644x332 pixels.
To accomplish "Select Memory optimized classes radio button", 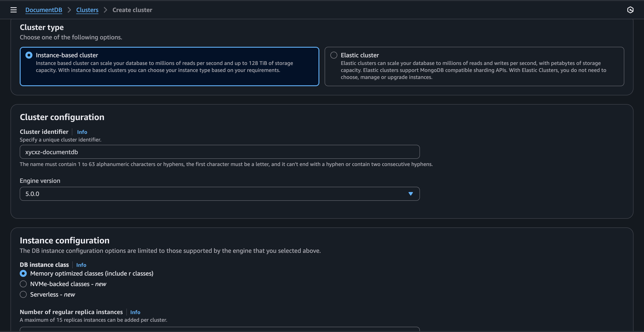I will pos(23,274).
